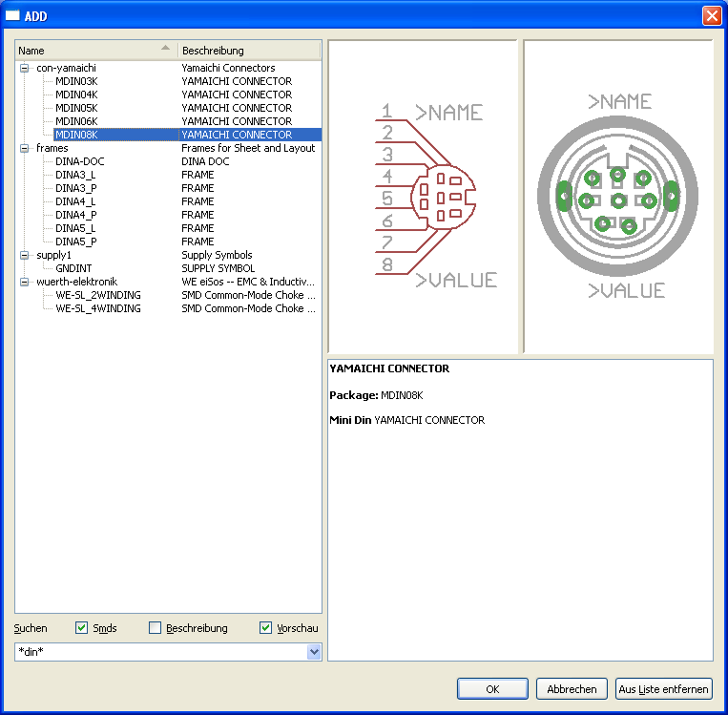
Task: Toggle the Vorschau preview checkbox
Action: [265, 628]
